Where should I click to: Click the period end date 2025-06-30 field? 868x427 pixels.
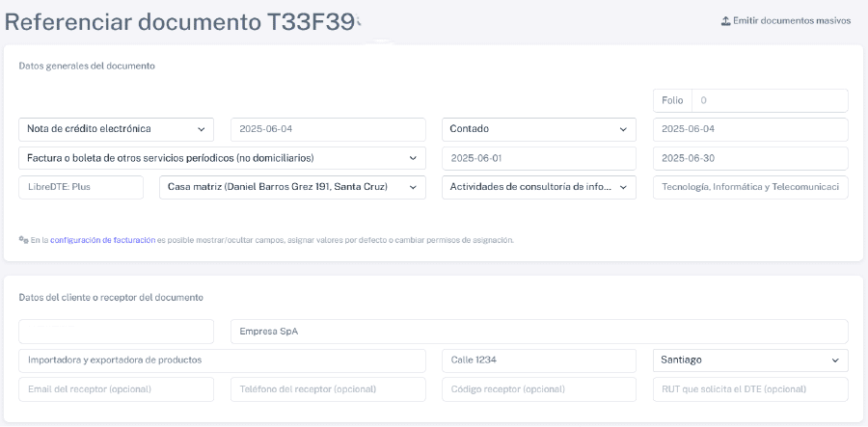click(x=749, y=158)
